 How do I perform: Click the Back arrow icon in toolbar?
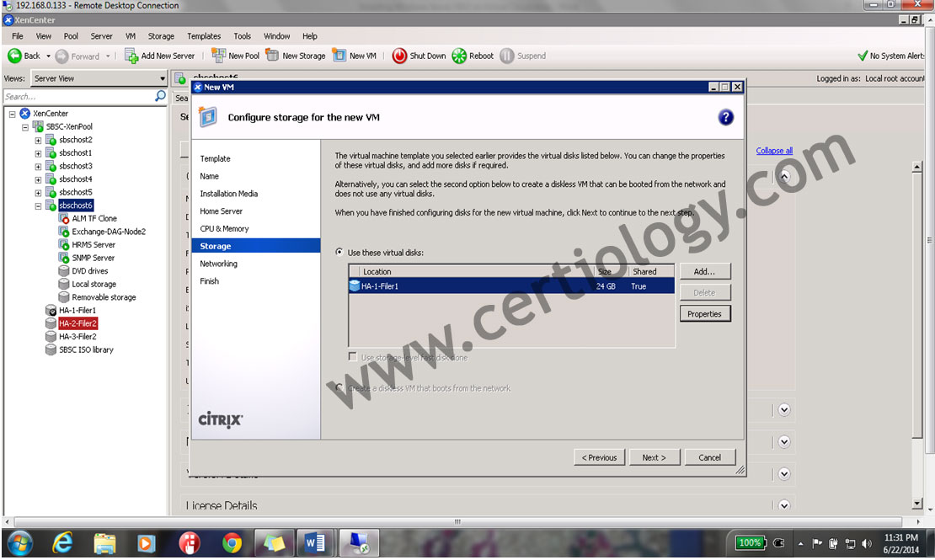click(x=14, y=56)
